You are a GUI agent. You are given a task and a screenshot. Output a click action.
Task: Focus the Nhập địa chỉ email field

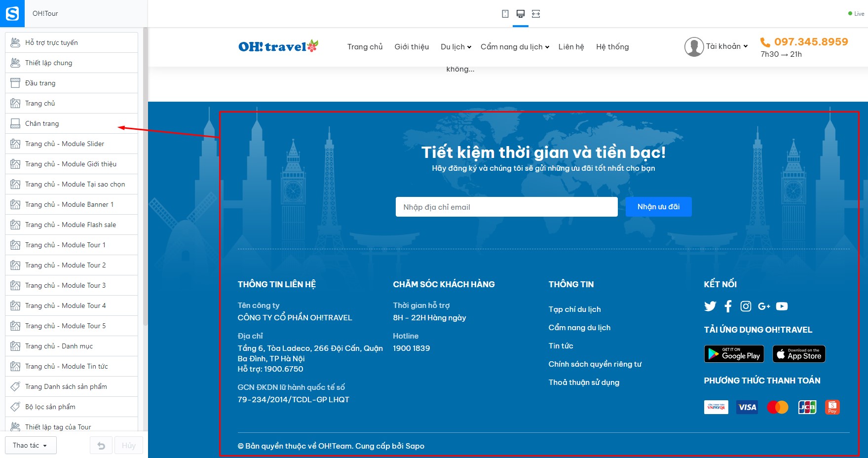point(506,207)
